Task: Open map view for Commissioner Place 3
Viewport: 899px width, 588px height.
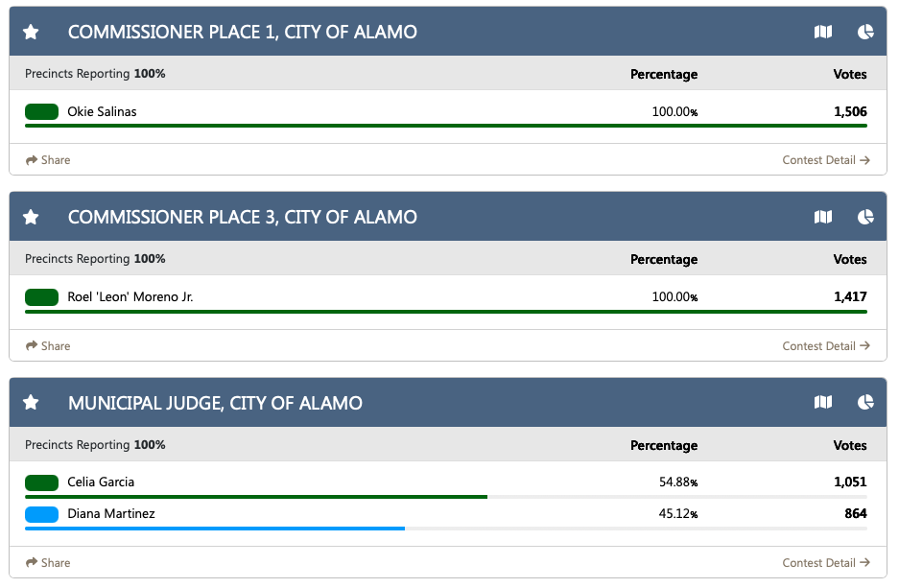Action: [x=823, y=217]
